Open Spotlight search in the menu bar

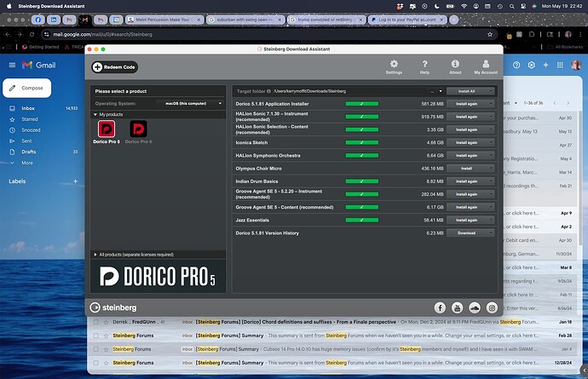tap(512, 6)
